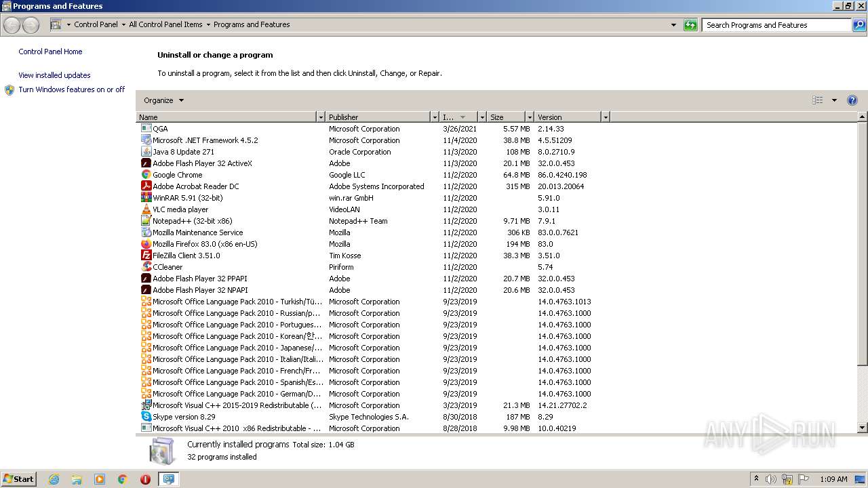Expand the view options dropdown arrow

834,100
